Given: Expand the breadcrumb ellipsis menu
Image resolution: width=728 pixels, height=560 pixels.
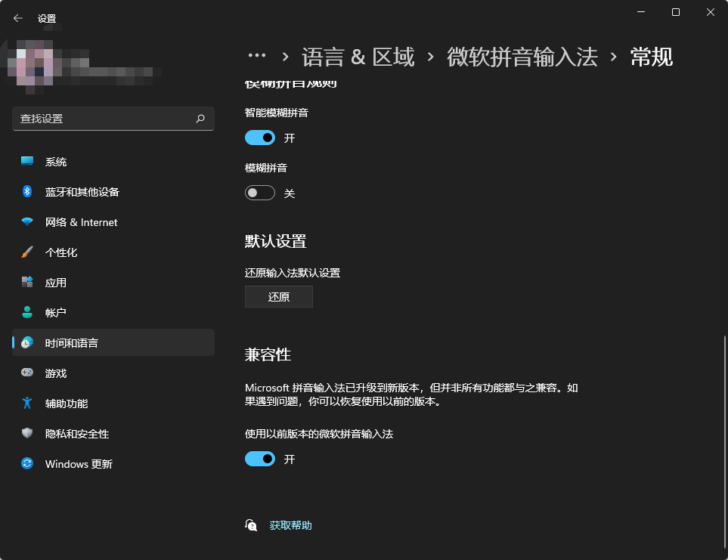Looking at the screenshot, I should 257,56.
